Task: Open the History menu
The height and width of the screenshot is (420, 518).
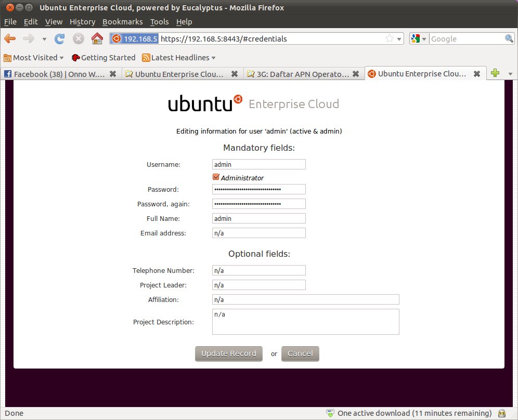Action: click(x=82, y=22)
